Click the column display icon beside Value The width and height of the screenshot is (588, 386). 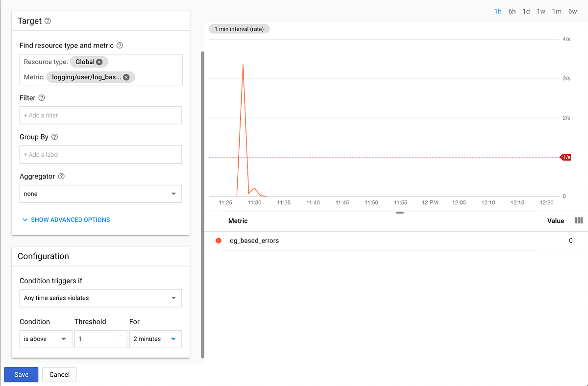tap(579, 220)
